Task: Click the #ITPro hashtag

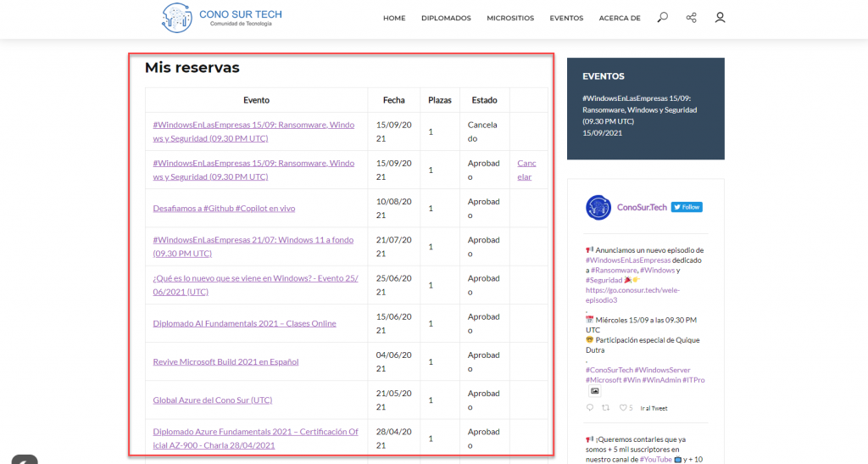Action: (693, 380)
